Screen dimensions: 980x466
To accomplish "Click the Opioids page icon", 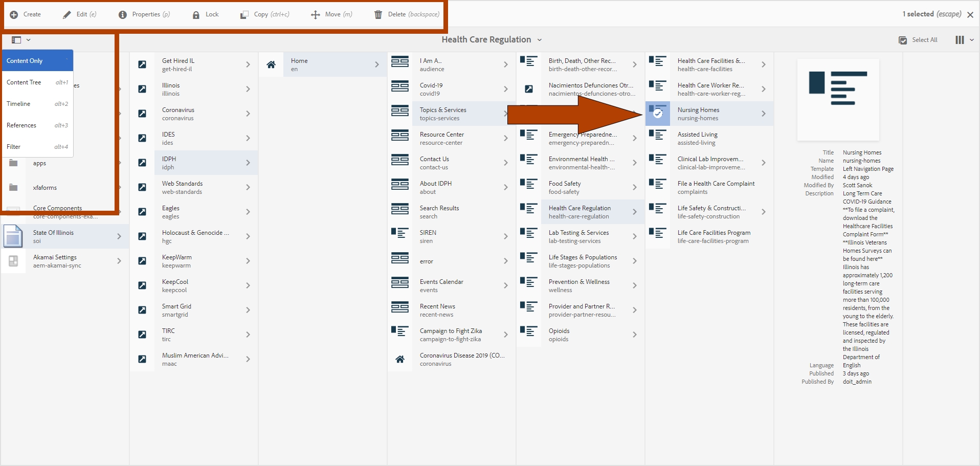I will pos(529,331).
